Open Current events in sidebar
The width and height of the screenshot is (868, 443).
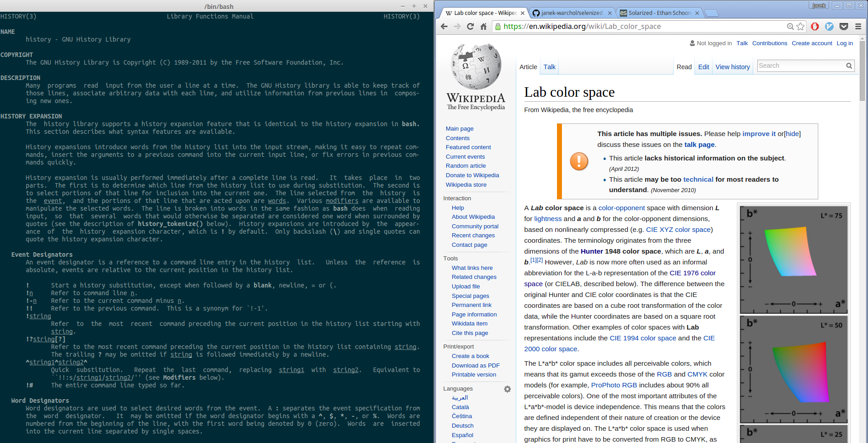(x=465, y=157)
